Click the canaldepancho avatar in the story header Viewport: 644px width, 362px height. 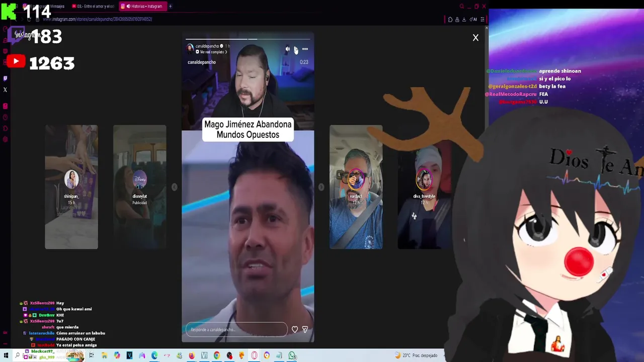(x=190, y=49)
